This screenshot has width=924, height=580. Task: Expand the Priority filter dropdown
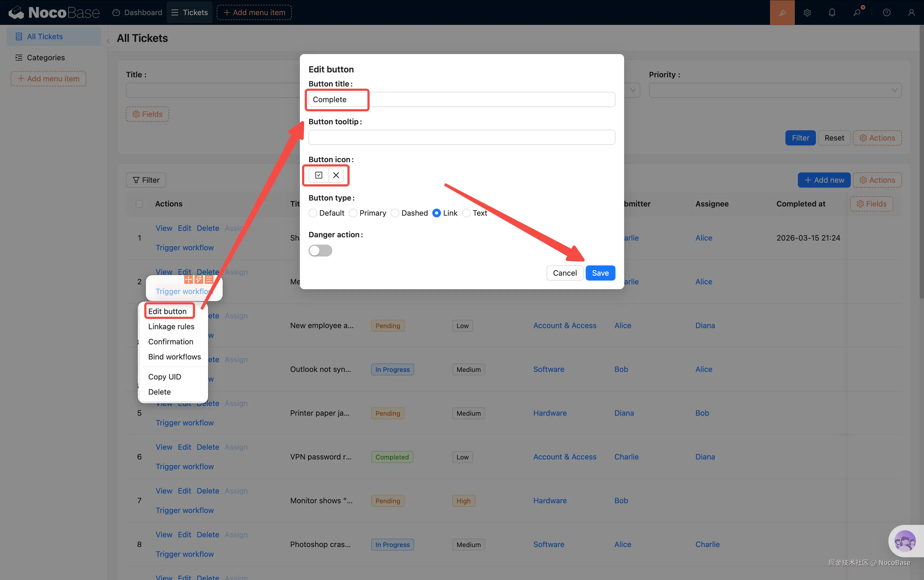(x=775, y=91)
